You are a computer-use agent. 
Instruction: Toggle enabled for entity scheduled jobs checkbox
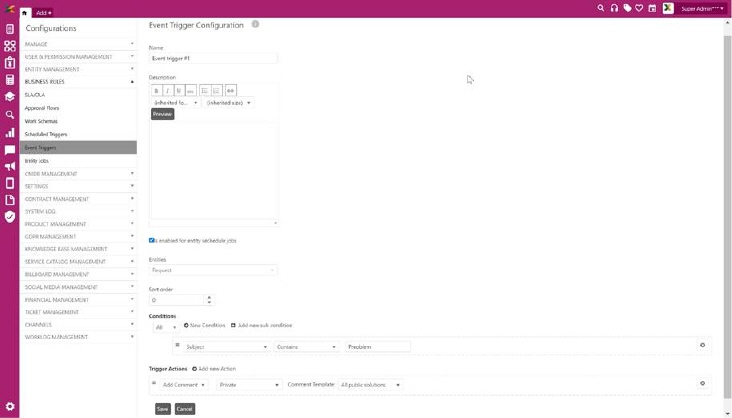pos(152,240)
